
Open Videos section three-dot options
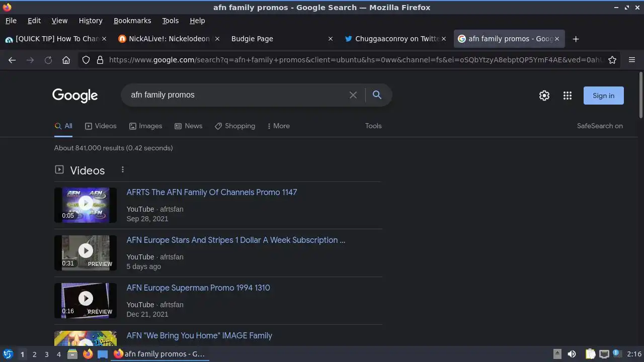(x=123, y=170)
